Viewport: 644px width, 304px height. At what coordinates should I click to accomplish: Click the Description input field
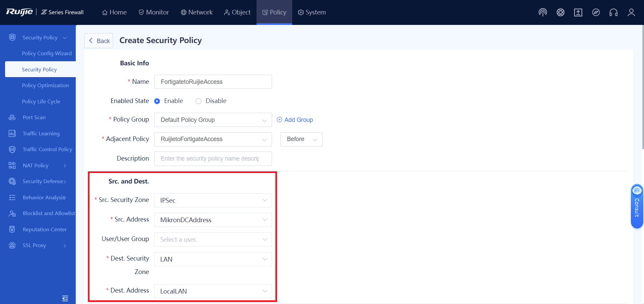pos(213,159)
